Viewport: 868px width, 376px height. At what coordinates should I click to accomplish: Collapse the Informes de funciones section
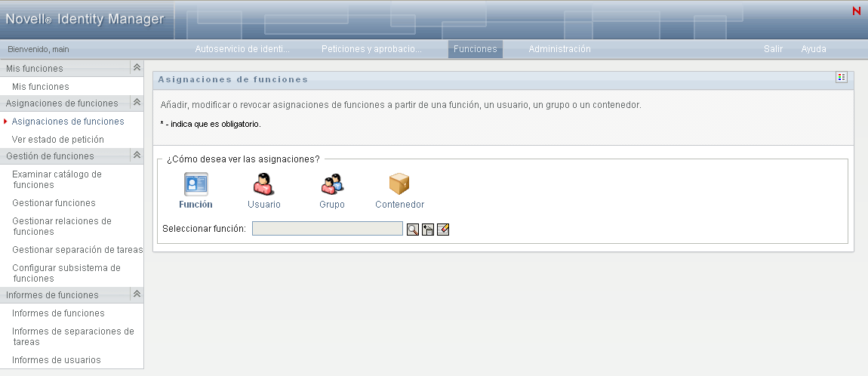(137, 294)
